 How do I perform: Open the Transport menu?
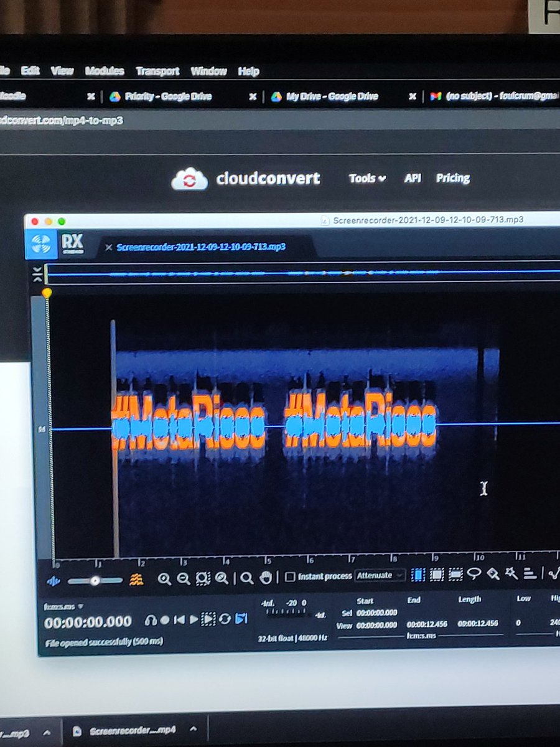(157, 71)
